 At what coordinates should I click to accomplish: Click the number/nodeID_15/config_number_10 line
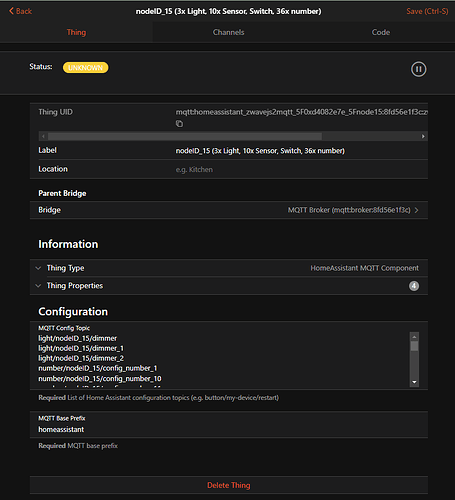point(100,379)
